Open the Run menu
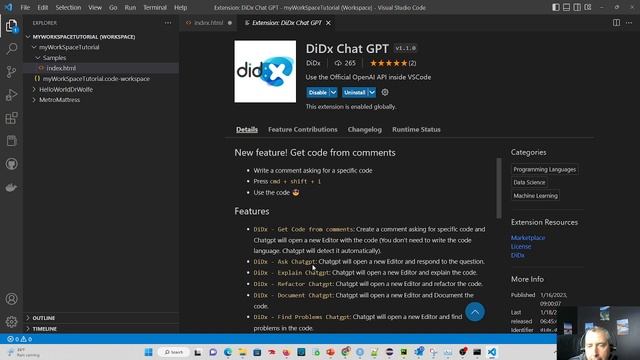This screenshot has width=640, height=360. tap(130, 7)
